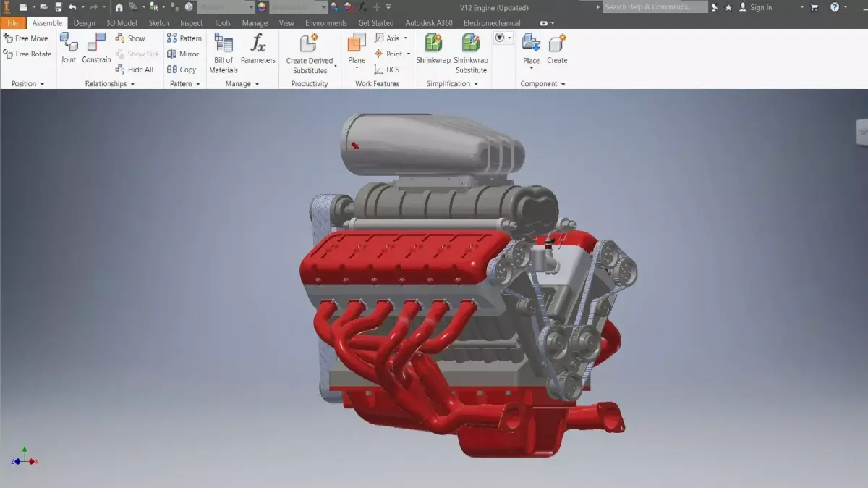Click the UCS tool
Viewport: 868px width, 488px height.
[387, 70]
